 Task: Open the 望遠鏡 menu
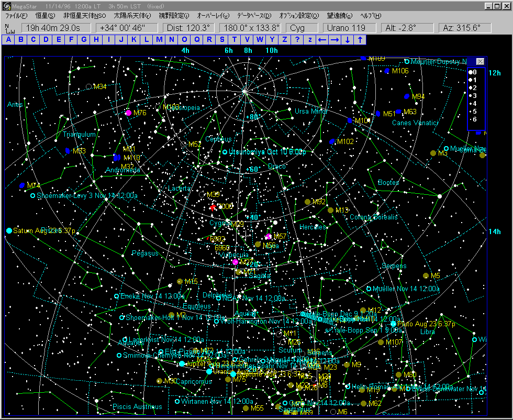click(x=340, y=16)
